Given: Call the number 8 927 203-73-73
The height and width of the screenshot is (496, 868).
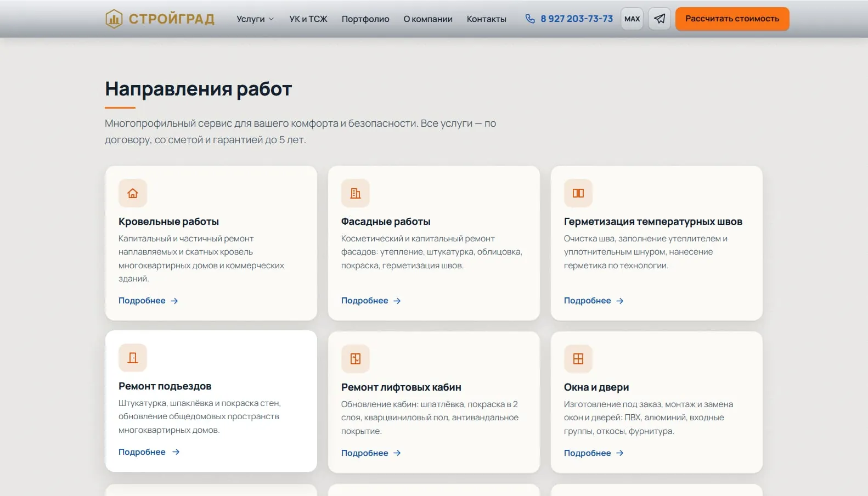Looking at the screenshot, I should pyautogui.click(x=577, y=19).
